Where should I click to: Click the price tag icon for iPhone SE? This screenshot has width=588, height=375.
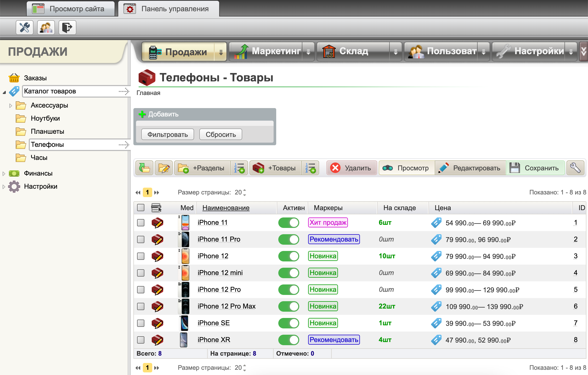point(436,323)
